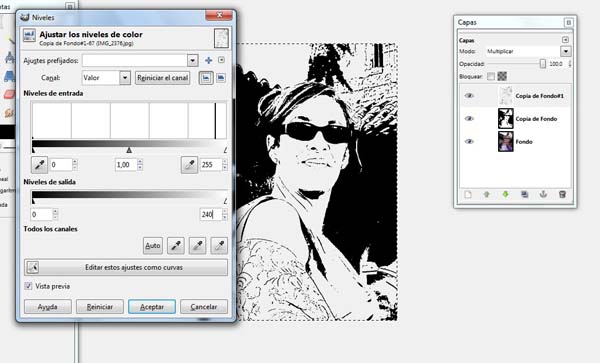Click the white output level handle
600x363 pixels.
[x=225, y=201]
